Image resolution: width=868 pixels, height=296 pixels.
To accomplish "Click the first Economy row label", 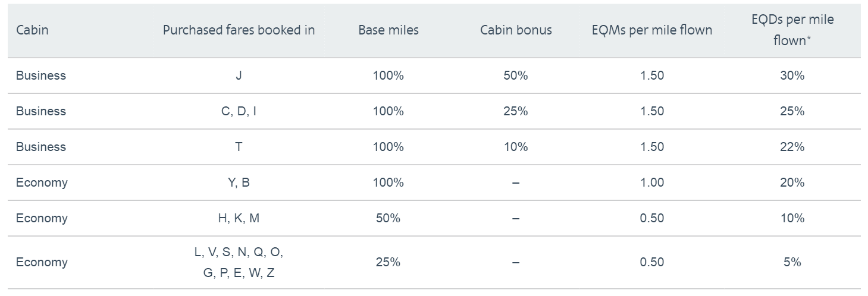I will (42, 182).
